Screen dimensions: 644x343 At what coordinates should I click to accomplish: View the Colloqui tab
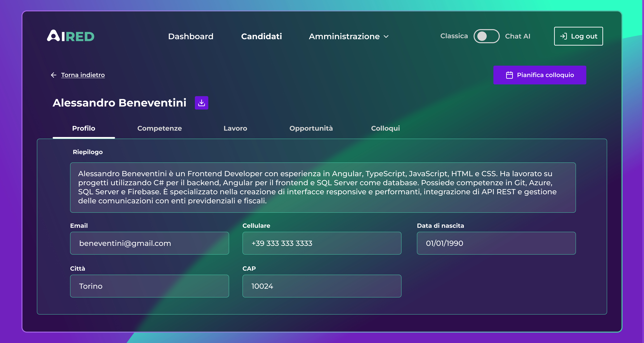point(386,128)
